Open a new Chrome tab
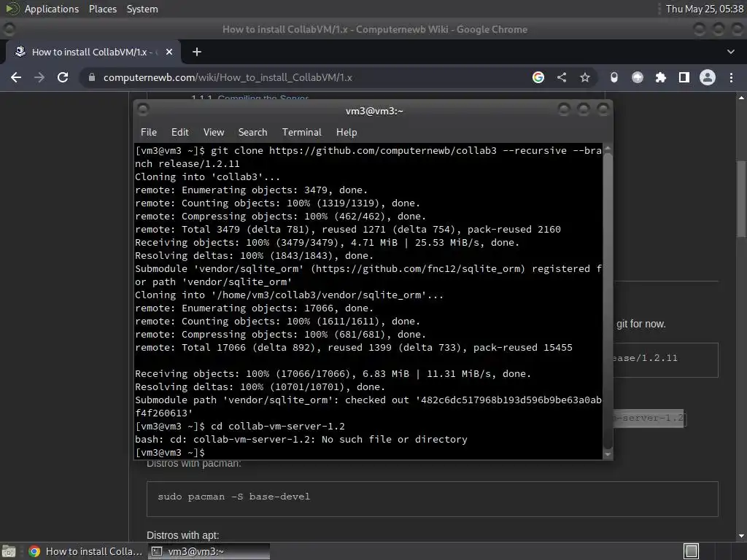 coord(197,52)
